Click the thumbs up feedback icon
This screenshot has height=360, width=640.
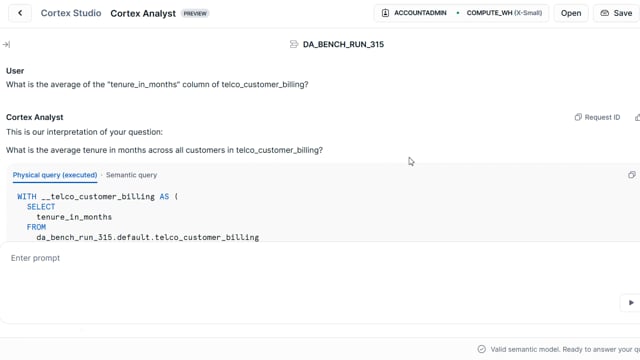click(638, 118)
